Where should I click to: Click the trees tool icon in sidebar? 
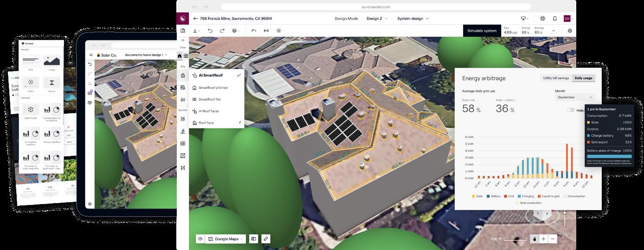(x=183, y=100)
